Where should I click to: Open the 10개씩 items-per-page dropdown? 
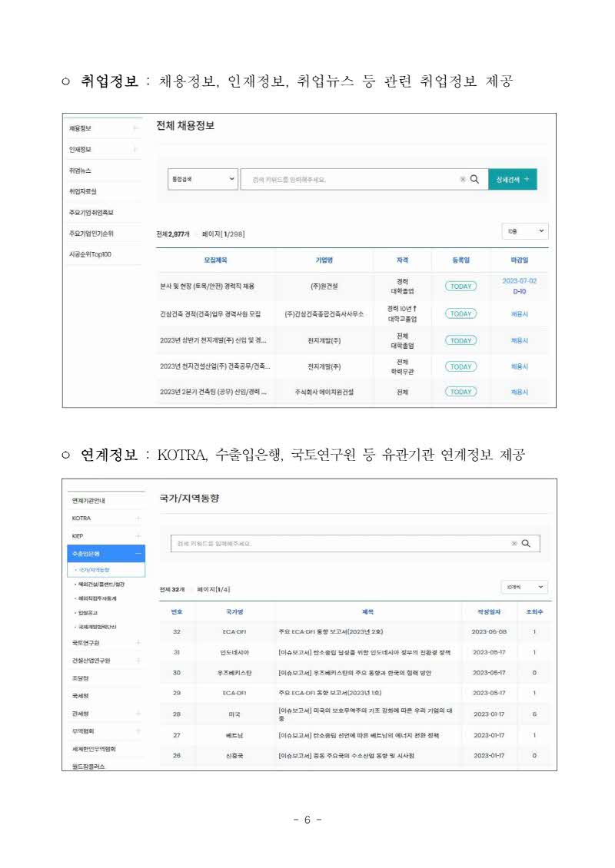click(524, 587)
